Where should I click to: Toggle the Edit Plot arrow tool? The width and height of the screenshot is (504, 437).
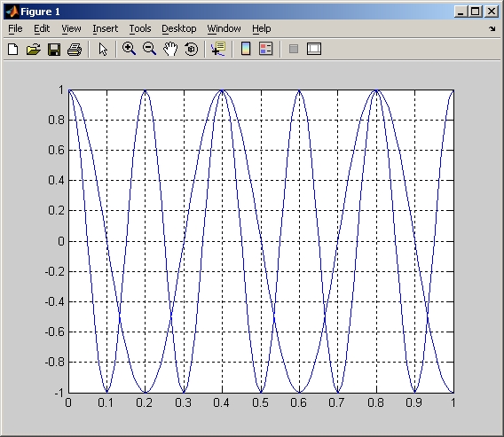tap(103, 50)
